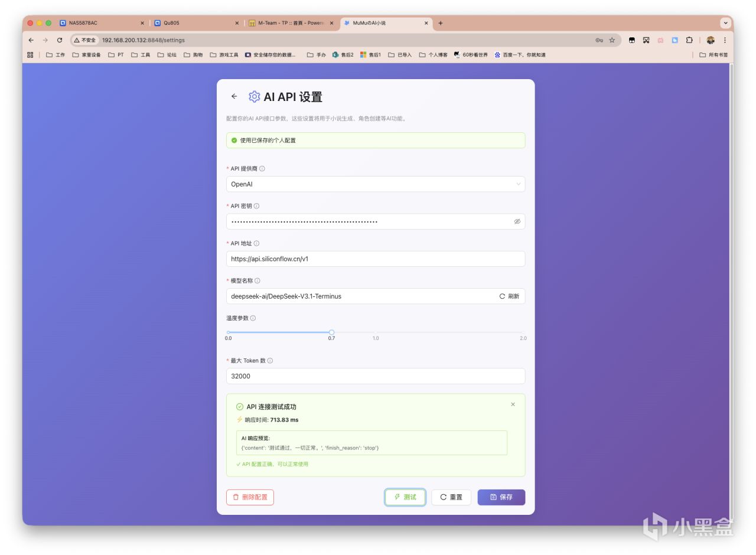Open the 60秒看世界 bookmark
Screen dimensions: 756x555
tap(471, 55)
